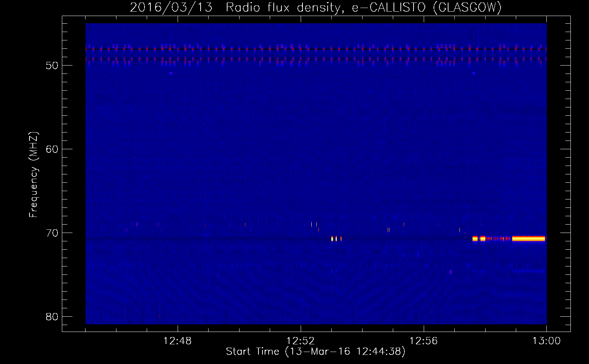Select the 12:52 time tick label
This screenshot has height=364, width=589.
pos(301,341)
